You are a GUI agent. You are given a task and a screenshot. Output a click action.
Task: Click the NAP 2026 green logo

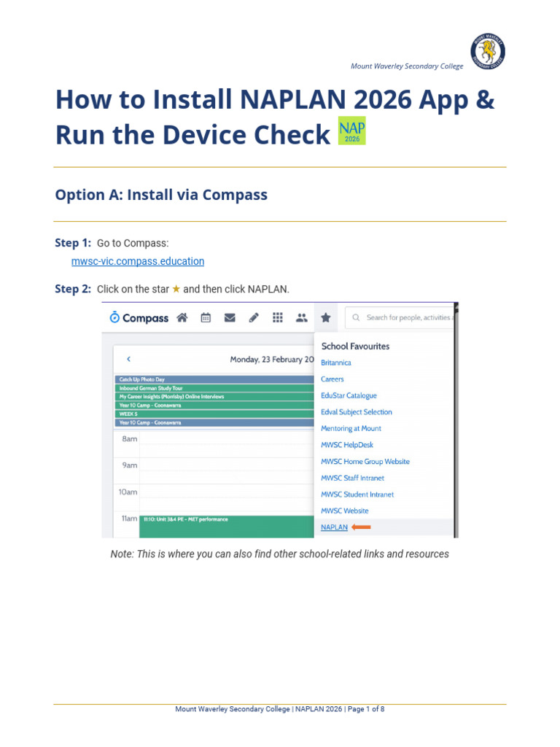click(x=352, y=131)
